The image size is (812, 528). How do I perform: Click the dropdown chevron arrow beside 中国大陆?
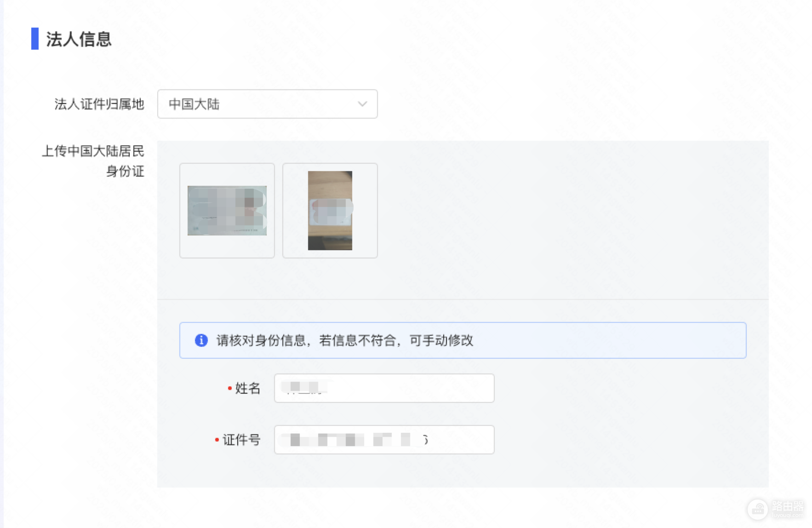(x=362, y=104)
